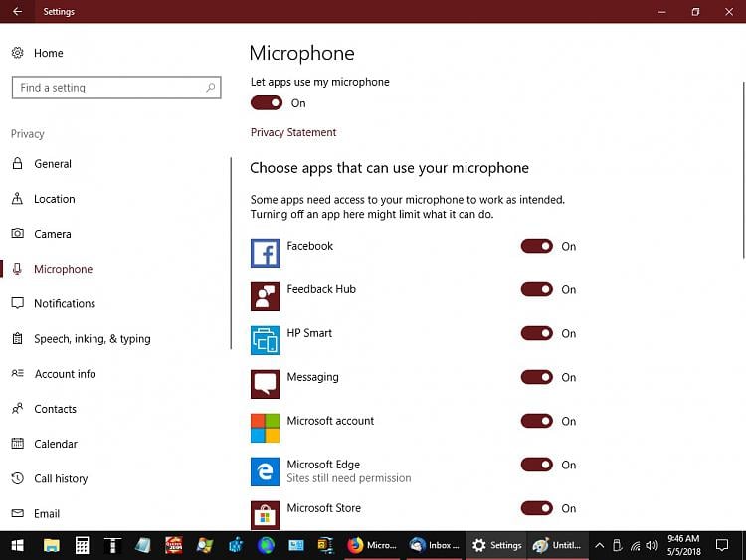Open Account info privacy page
This screenshot has height=560, width=746.
pyautogui.click(x=66, y=374)
